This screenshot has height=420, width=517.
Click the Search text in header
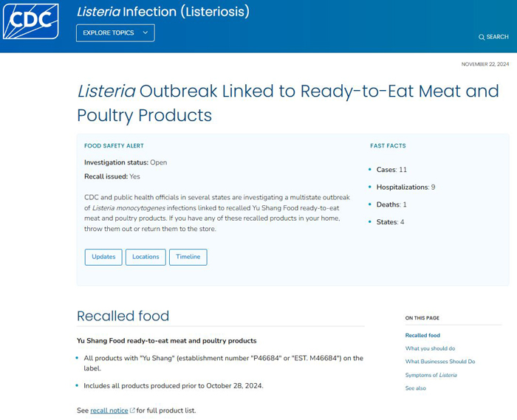click(498, 37)
